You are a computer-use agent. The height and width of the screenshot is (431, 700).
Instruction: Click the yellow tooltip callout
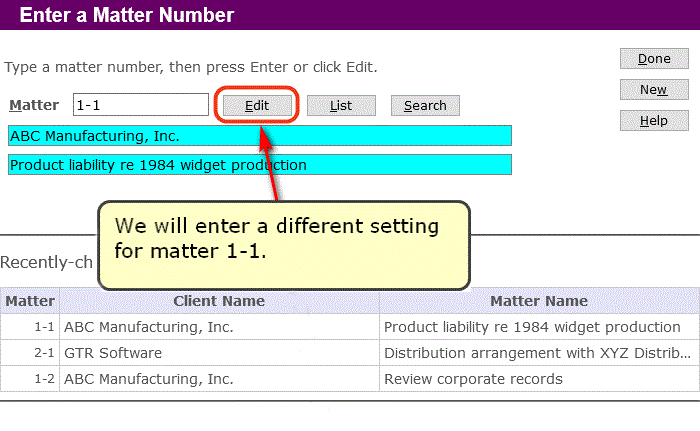tap(284, 245)
